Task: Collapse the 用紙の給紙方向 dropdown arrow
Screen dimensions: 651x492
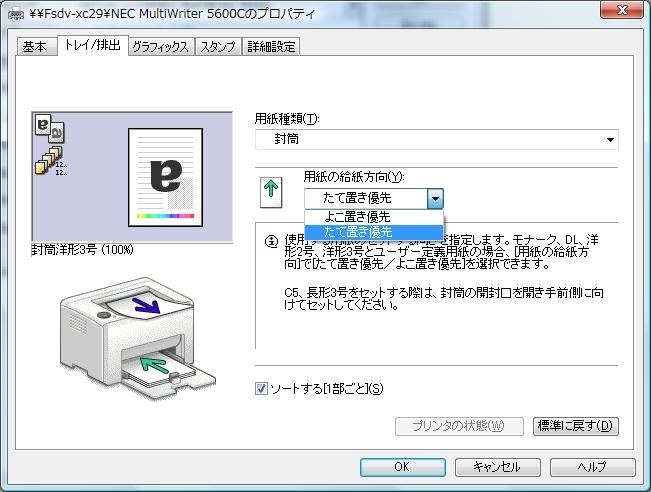Action: tap(435, 199)
